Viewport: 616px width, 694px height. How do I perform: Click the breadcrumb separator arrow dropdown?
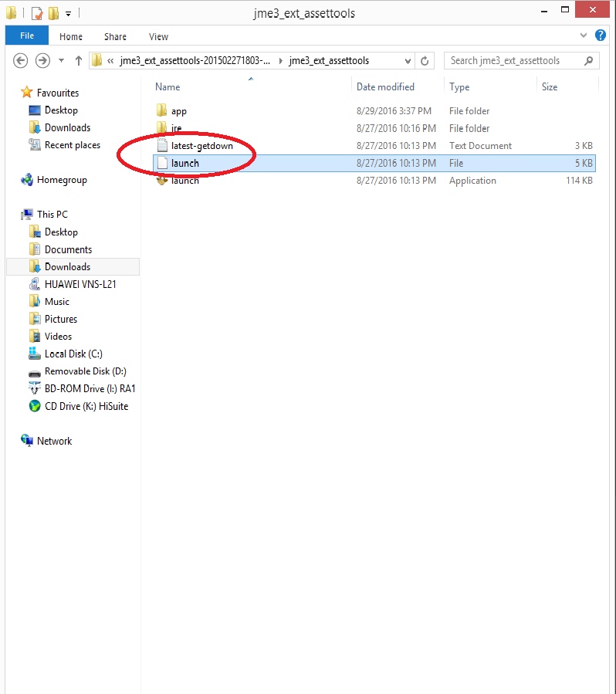[280, 61]
